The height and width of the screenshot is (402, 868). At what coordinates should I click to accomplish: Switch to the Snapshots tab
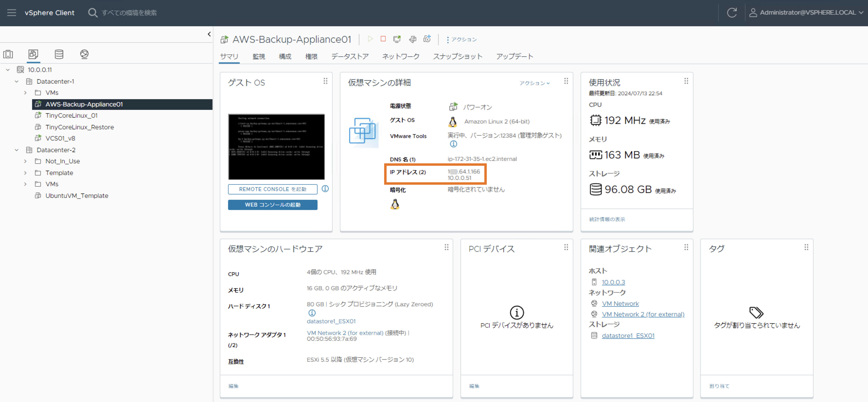click(x=457, y=56)
